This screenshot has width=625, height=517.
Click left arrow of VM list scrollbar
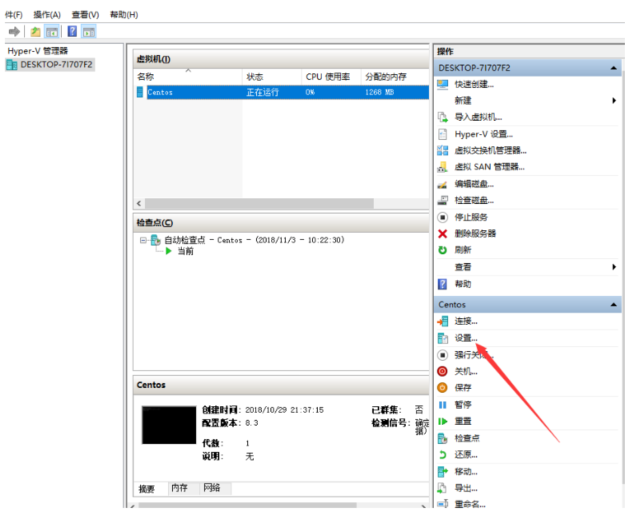click(139, 203)
